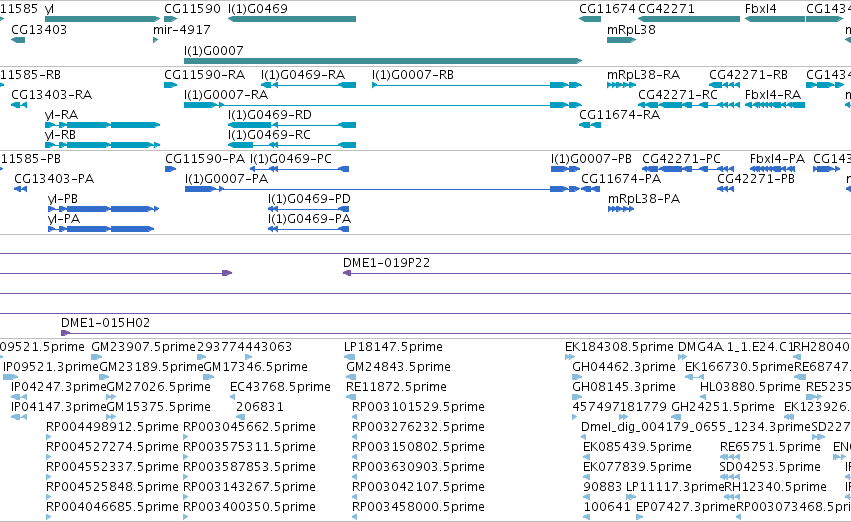Click protein l(1)G0469-PD
Image resolution: width=851 pixels, height=522 pixels.
[309, 199]
